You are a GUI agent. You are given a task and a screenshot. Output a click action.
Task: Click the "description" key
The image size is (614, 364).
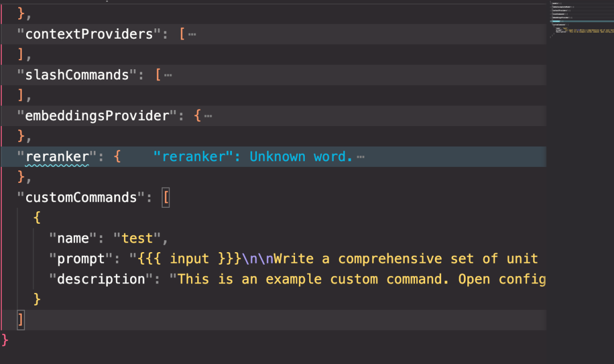[x=101, y=279]
